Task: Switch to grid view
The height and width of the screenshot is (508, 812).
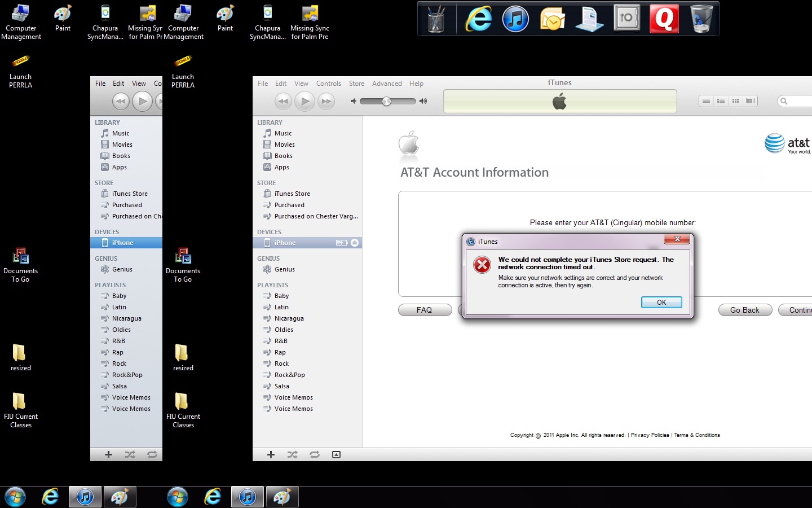Action: click(x=735, y=101)
